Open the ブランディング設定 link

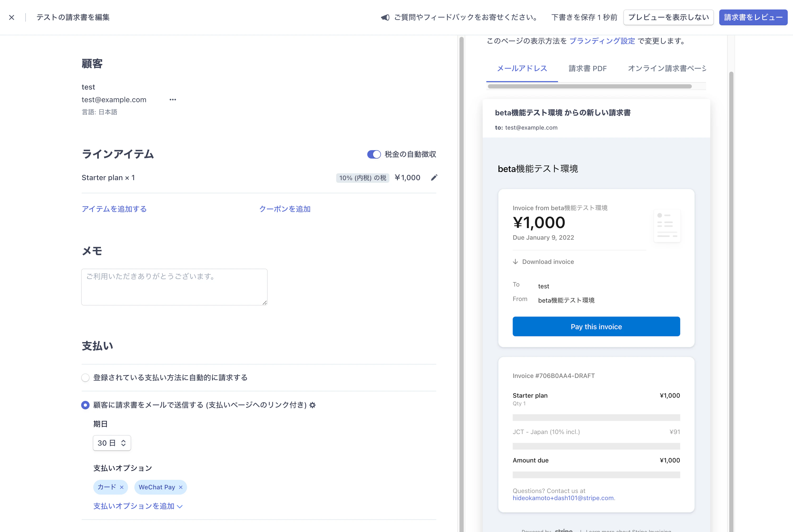(x=602, y=41)
